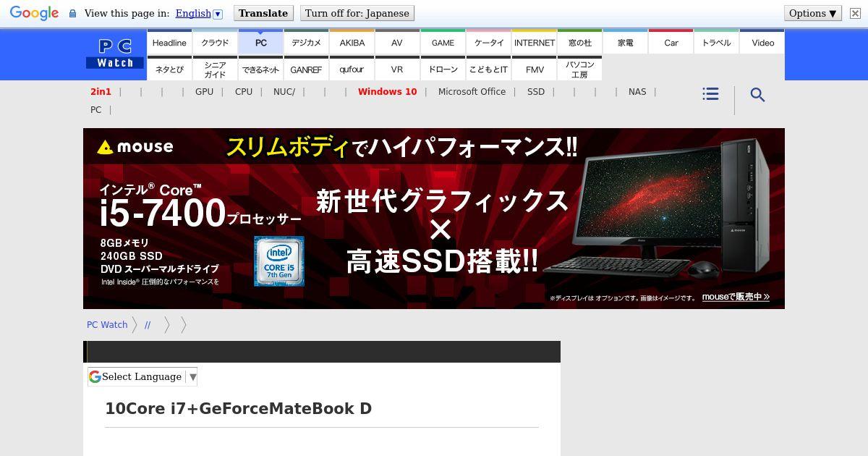868x456 pixels.
Task: Turn off translation for Japanese
Action: pos(357,13)
